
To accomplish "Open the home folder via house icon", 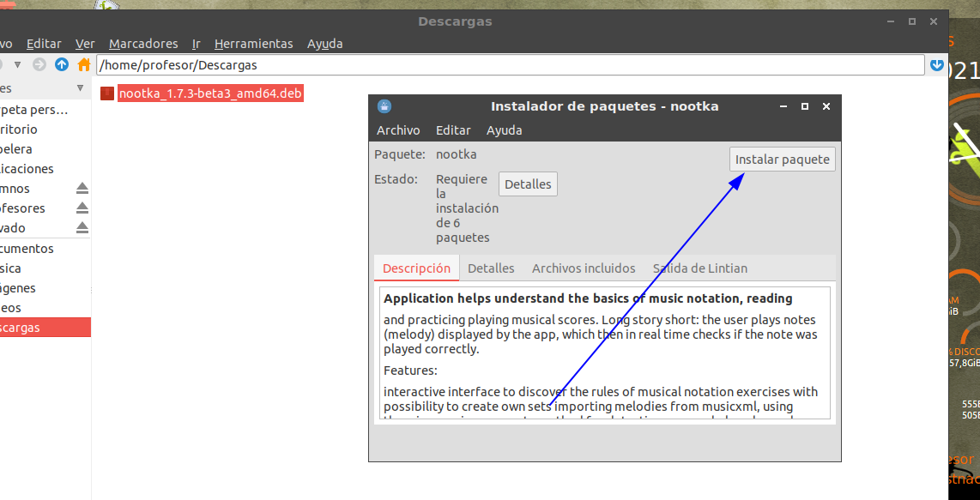I will pos(84,64).
